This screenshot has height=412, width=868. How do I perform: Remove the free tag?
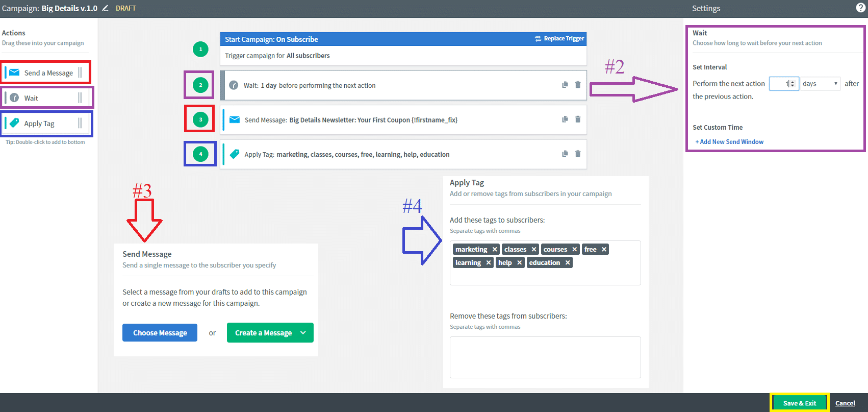coord(604,250)
